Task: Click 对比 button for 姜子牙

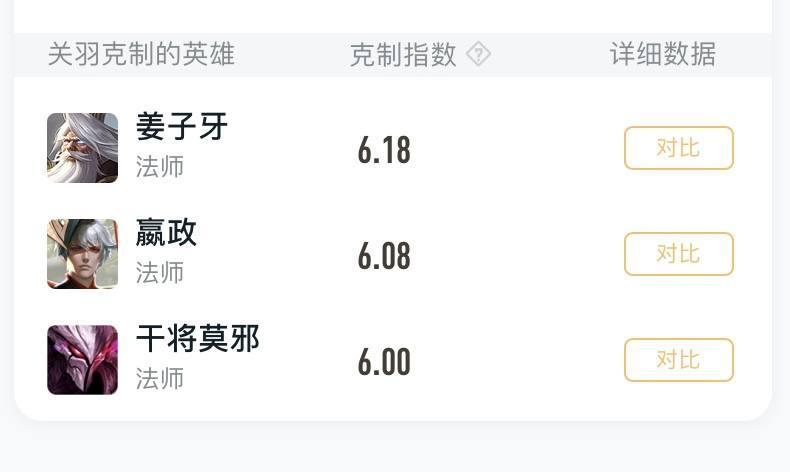Action: click(679, 148)
